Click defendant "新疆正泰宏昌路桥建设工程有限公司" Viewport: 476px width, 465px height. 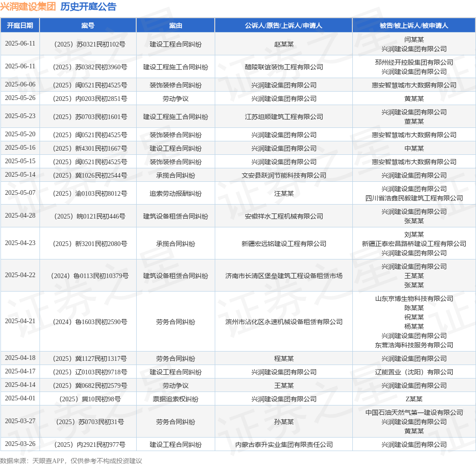coord(414,244)
